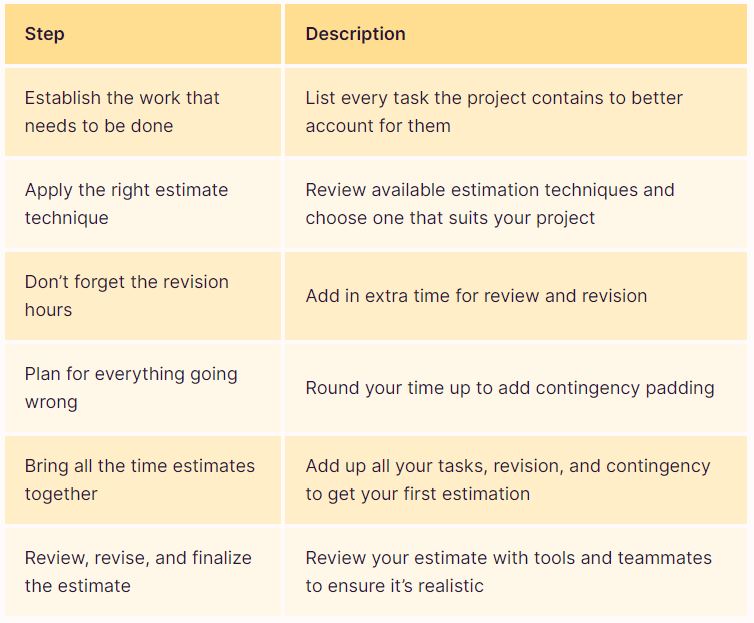This screenshot has width=754, height=623.
Task: Select the 'Bring all the time estimates' cell
Action: pos(143,480)
